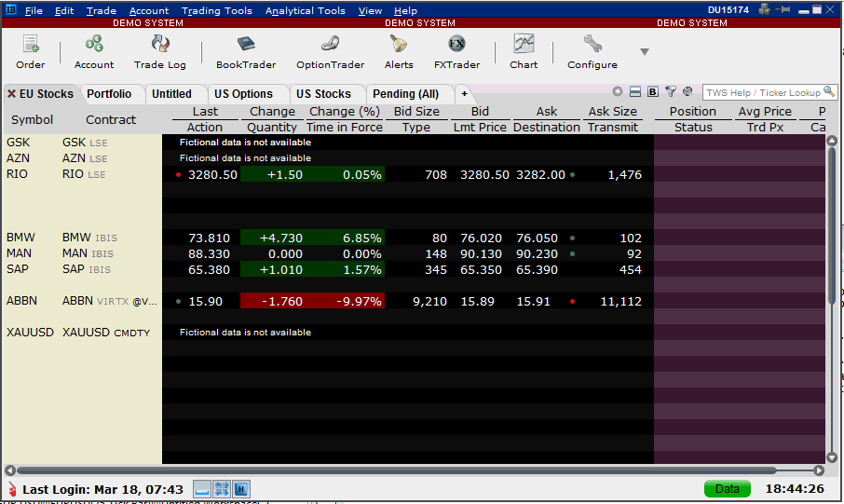Open the Alerts bell icon
This screenshot has height=504, width=844.
[399, 52]
